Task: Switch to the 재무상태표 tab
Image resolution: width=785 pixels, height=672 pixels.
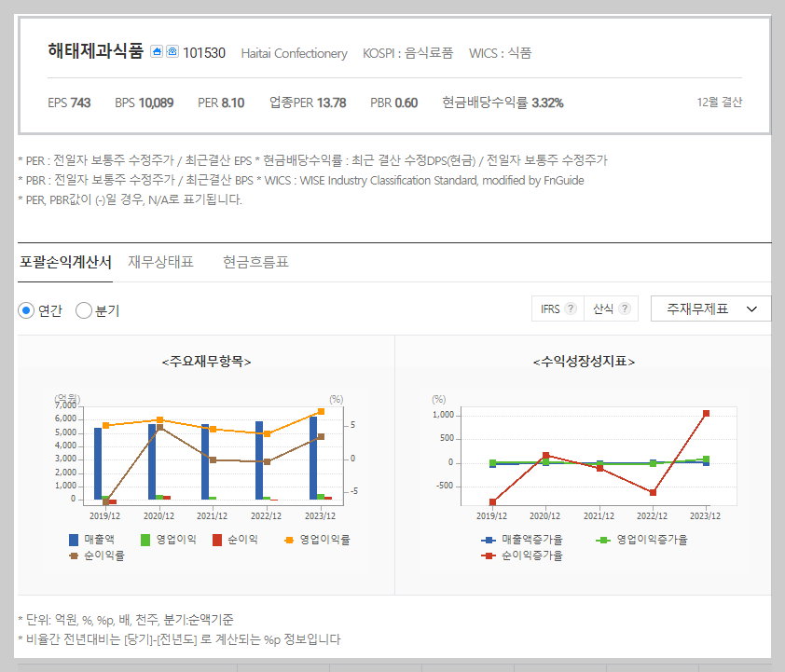Action: (160, 262)
